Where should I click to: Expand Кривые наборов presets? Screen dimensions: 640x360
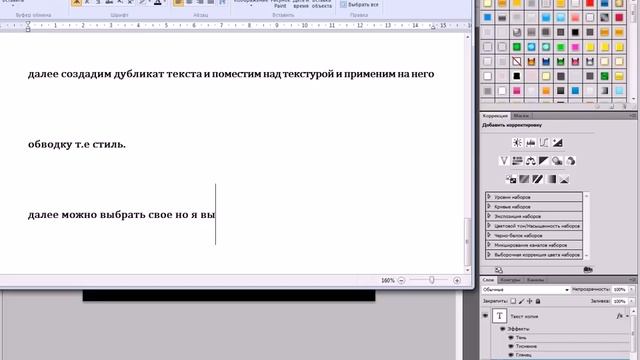489,207
